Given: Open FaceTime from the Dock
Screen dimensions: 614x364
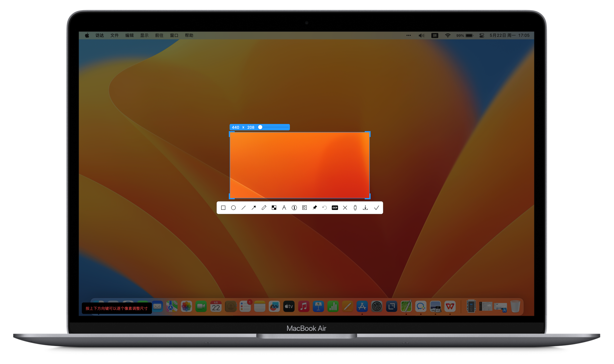Looking at the screenshot, I should click(x=201, y=306).
